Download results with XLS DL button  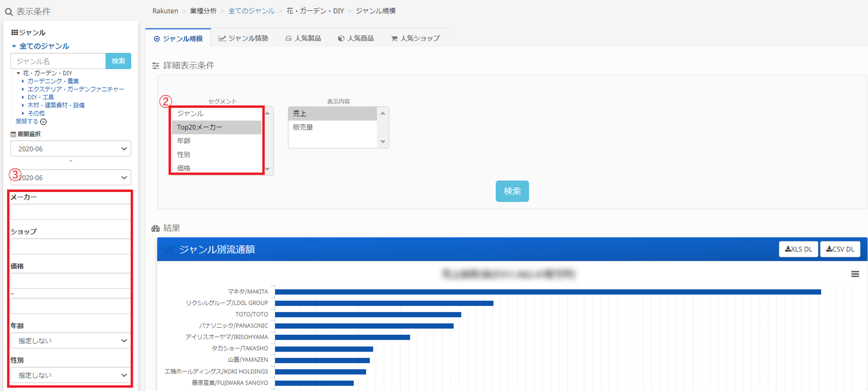[x=798, y=249]
